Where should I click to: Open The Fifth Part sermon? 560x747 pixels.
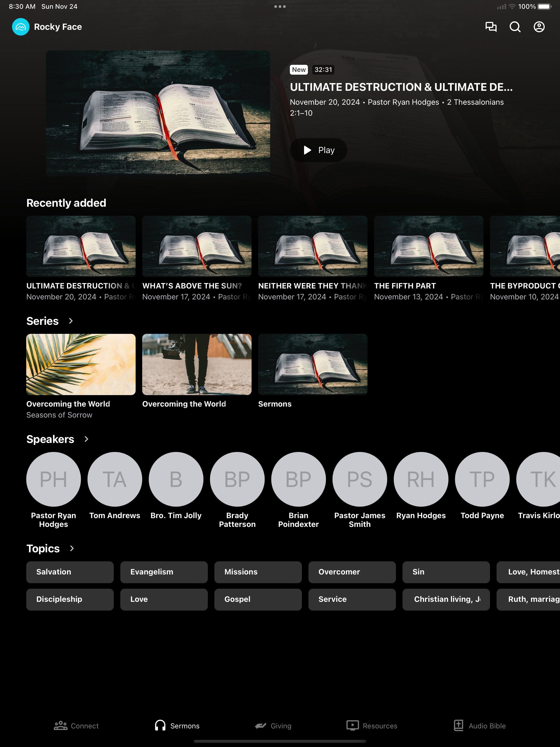(428, 258)
